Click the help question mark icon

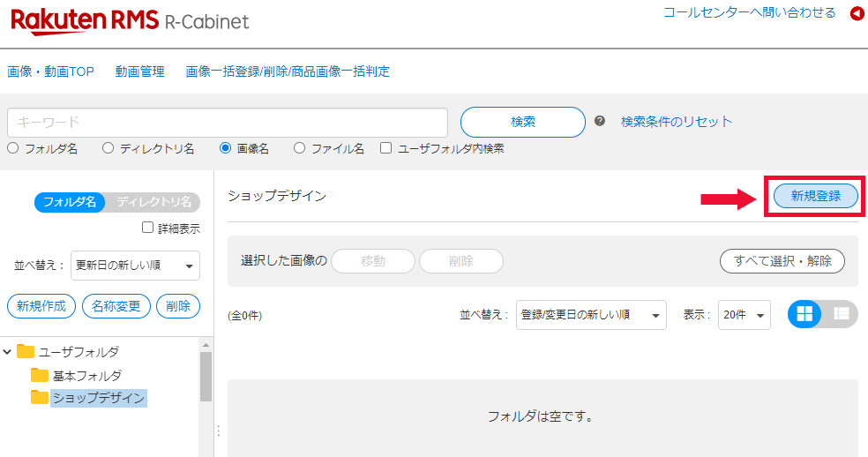600,122
